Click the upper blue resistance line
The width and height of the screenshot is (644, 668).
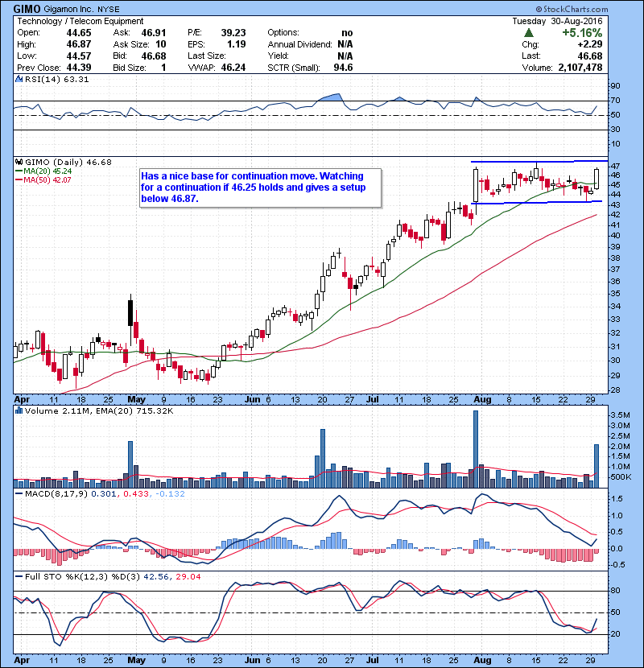[x=531, y=163]
